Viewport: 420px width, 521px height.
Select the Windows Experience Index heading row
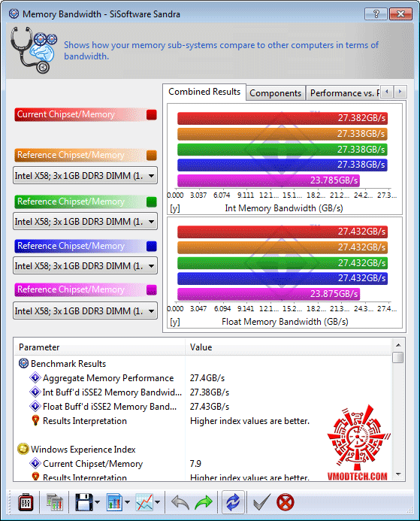click(203, 450)
